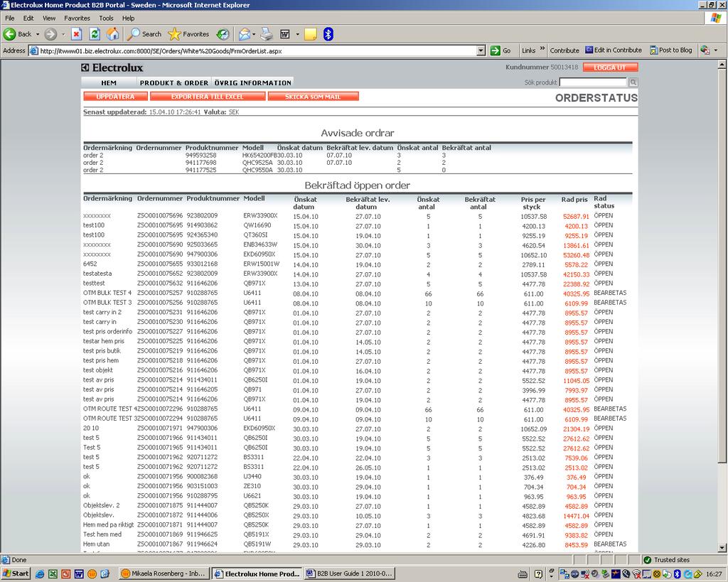728x582 pixels.
Task: Click Post to Blog link button
Action: click(671, 50)
